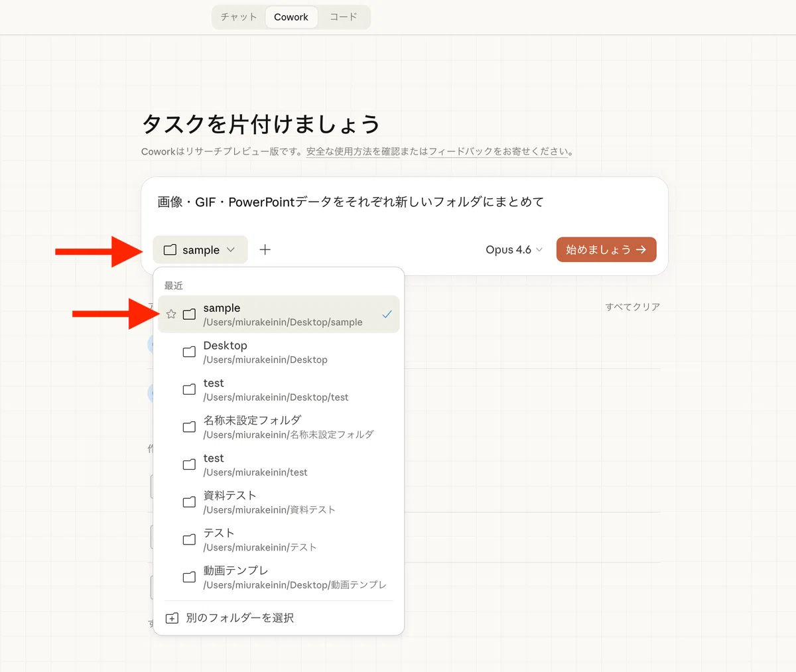Click 別のフォルダーを選択 to browse folders
This screenshot has width=796, height=672.
279,618
